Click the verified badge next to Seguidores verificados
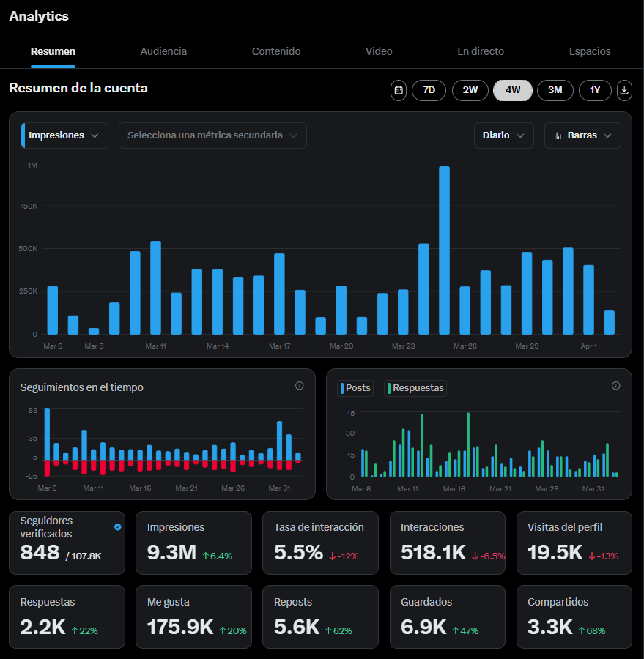 (x=118, y=526)
